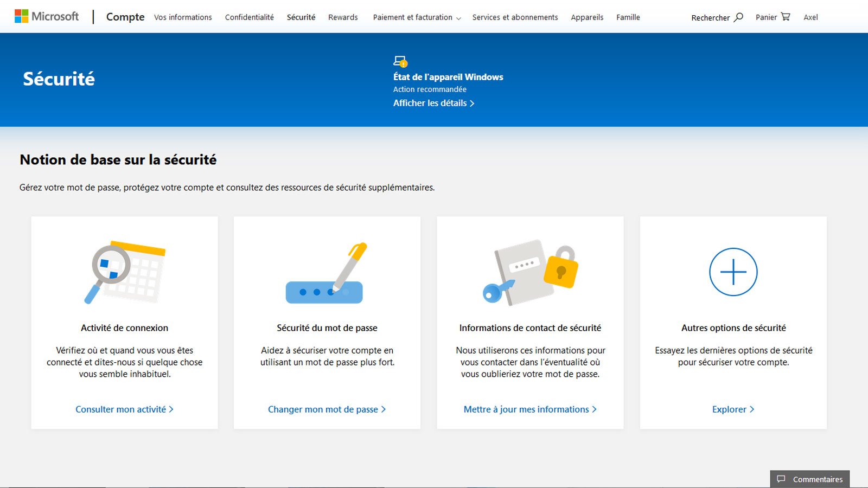The width and height of the screenshot is (868, 488).
Task: Click the arrow beside Explorer
Action: [x=752, y=409]
